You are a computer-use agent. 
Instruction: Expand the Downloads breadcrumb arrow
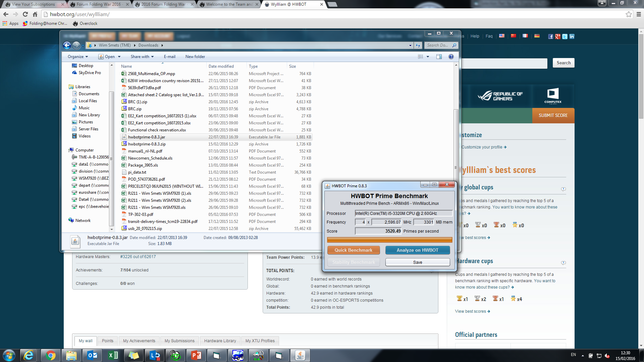tap(162, 45)
